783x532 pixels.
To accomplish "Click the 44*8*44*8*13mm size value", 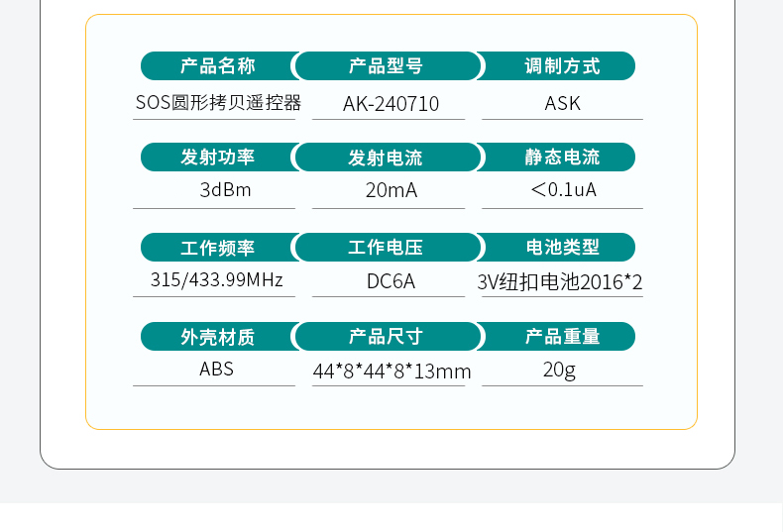I will [392, 372].
